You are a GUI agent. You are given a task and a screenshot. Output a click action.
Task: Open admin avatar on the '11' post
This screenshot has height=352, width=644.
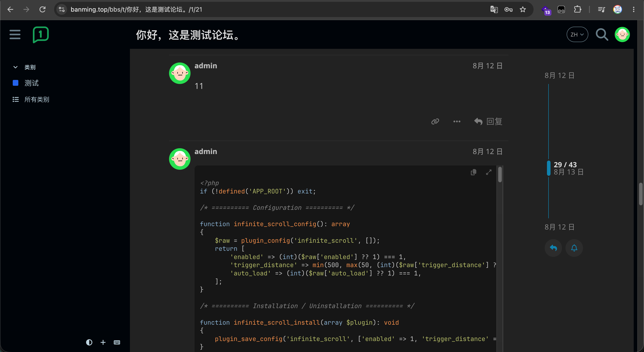pos(180,73)
